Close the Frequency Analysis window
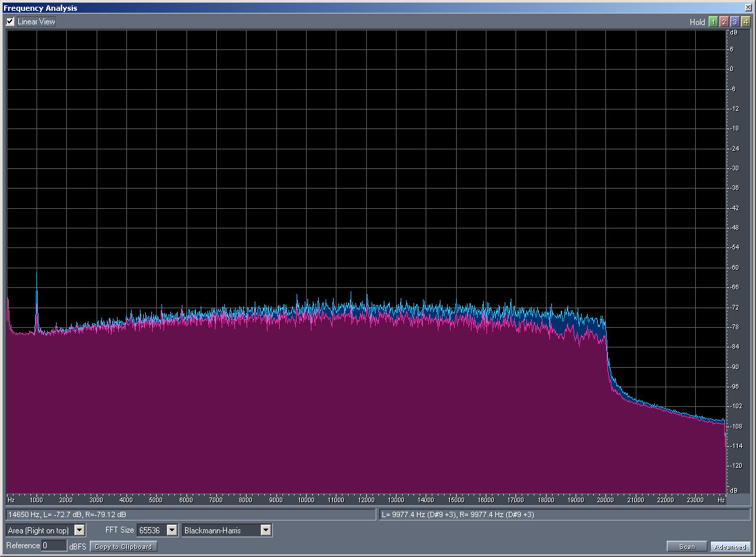This screenshot has height=557, width=756. click(748, 7)
